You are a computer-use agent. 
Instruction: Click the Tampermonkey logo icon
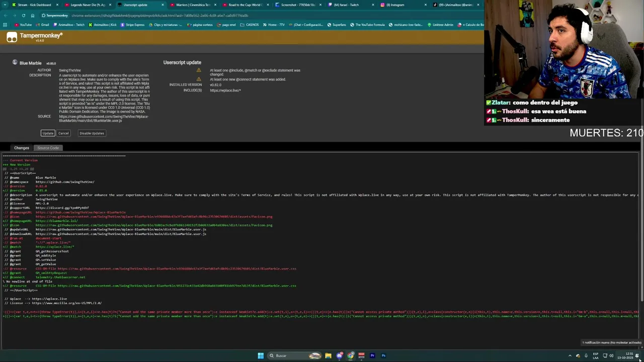(x=12, y=37)
